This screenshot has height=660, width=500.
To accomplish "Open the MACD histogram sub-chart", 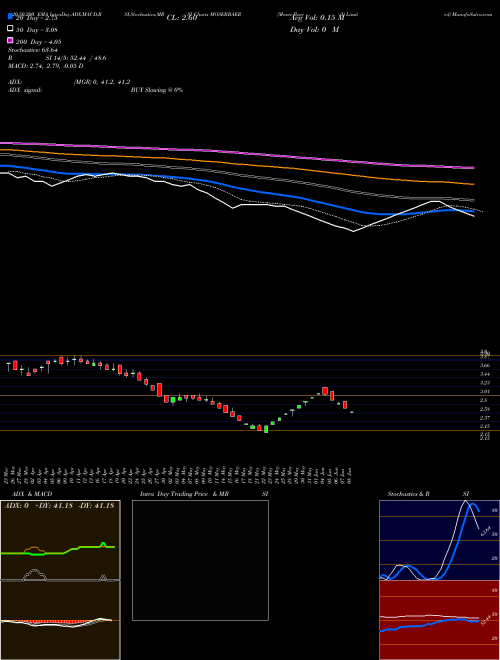I will (x=60, y=620).
